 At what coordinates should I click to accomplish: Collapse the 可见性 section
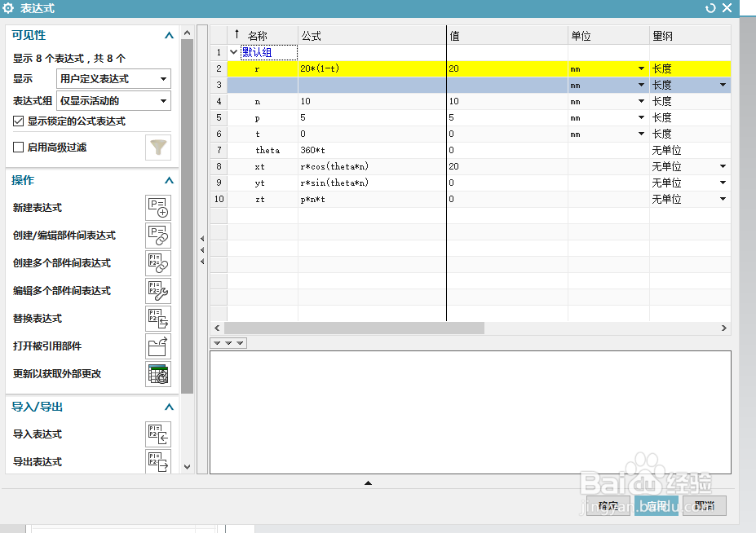169,35
